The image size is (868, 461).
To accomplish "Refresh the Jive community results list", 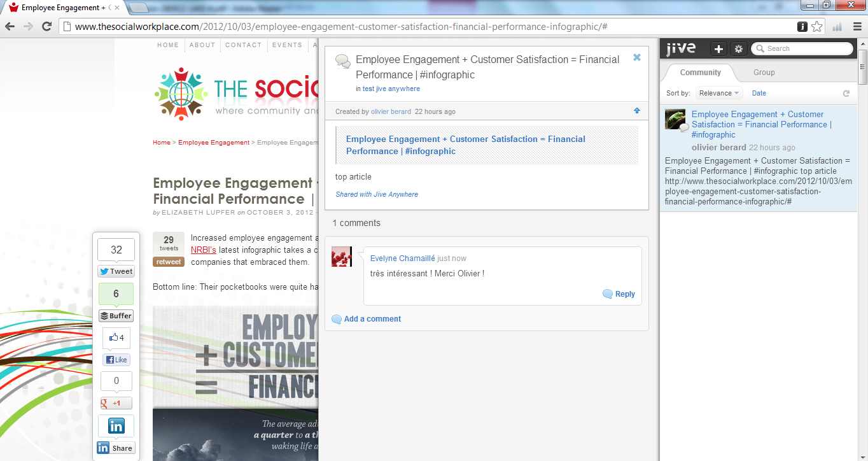I will click(846, 94).
